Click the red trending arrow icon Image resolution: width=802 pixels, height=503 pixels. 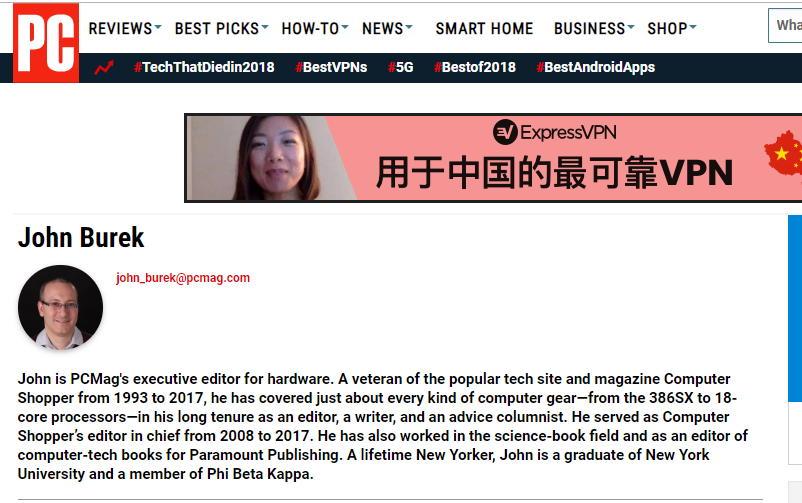coord(104,68)
